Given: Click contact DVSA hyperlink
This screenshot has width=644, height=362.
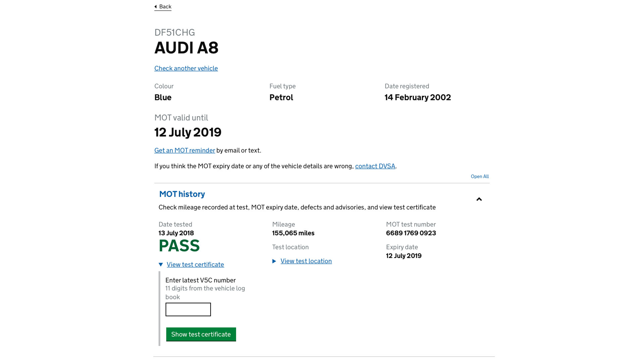Looking at the screenshot, I should coord(375,166).
